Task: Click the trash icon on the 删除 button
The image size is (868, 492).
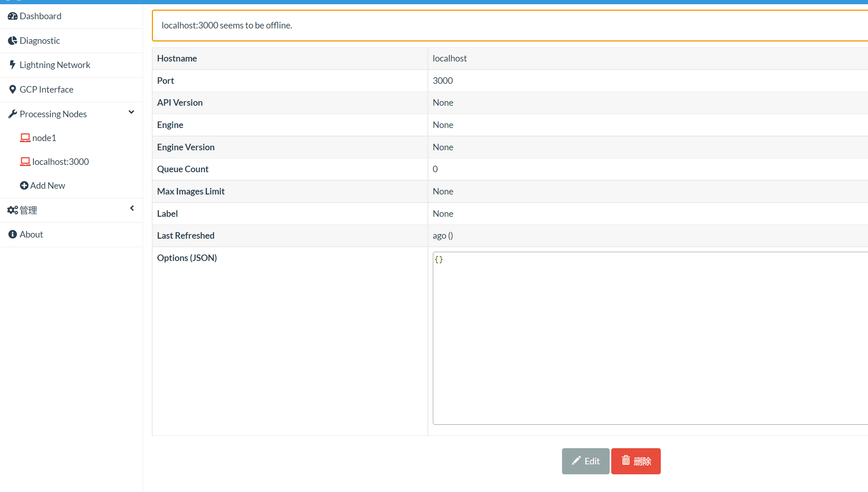Action: click(625, 461)
